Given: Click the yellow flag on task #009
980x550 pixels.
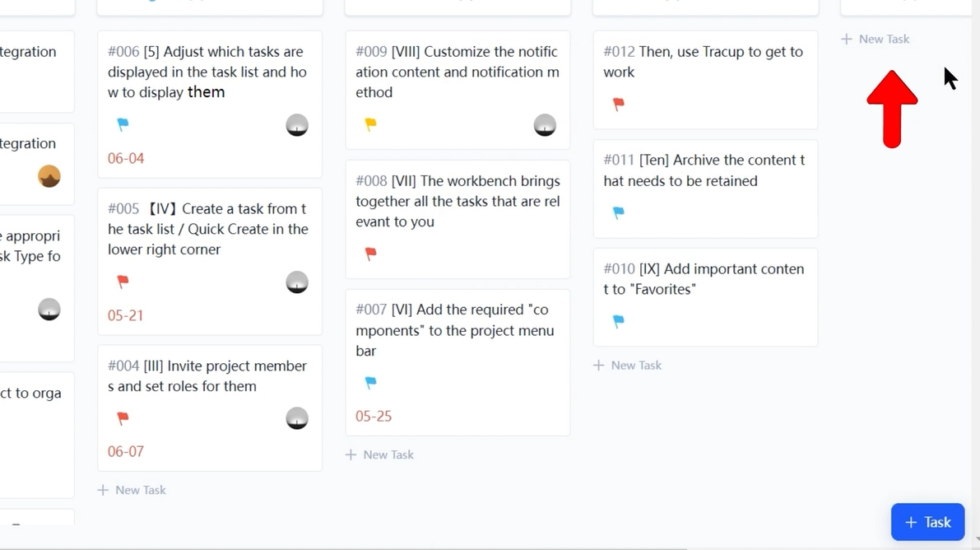Looking at the screenshot, I should [371, 124].
